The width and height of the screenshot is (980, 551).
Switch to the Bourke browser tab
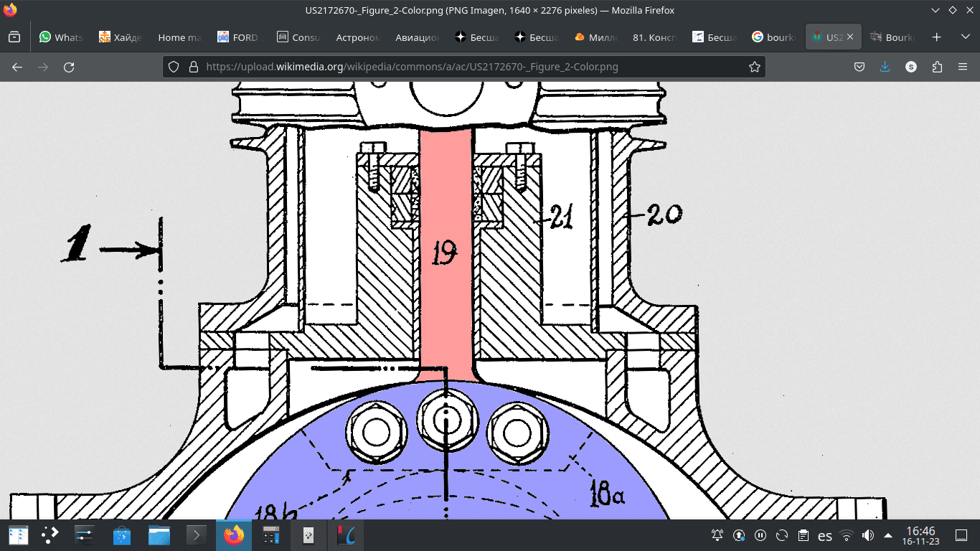coord(893,37)
